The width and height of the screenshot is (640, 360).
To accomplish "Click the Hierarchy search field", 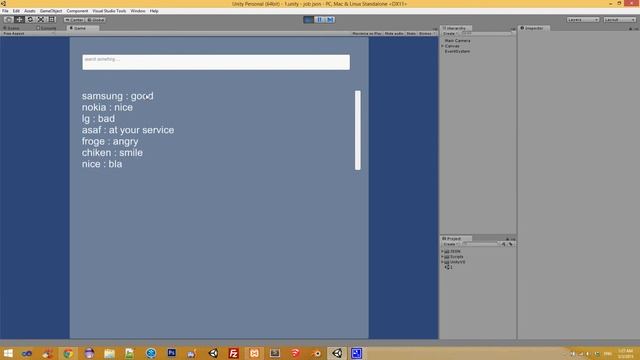I will point(486,33).
